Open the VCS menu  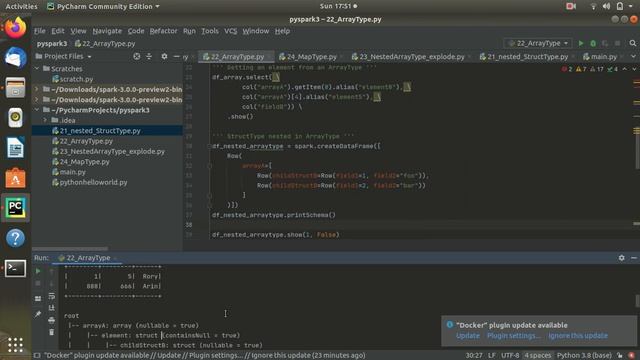coord(230,31)
